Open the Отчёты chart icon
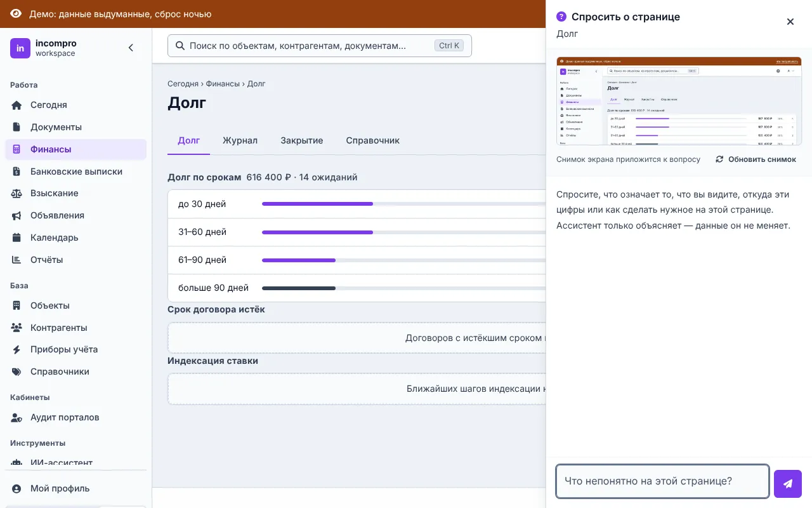 point(17,260)
